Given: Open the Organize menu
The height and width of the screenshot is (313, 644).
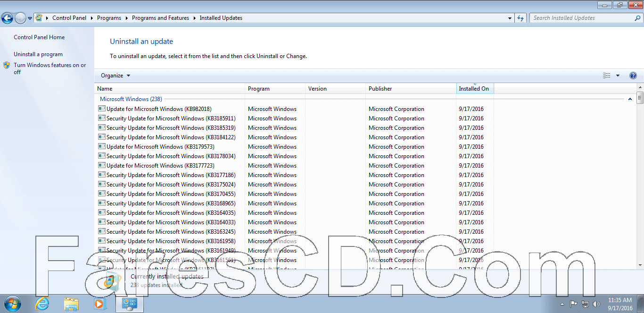Looking at the screenshot, I should click(x=116, y=76).
